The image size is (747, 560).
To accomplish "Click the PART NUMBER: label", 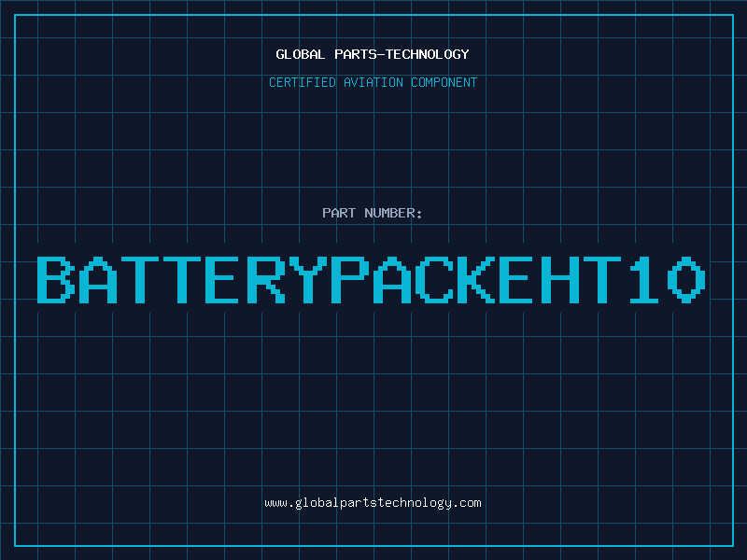I will 373,213.
